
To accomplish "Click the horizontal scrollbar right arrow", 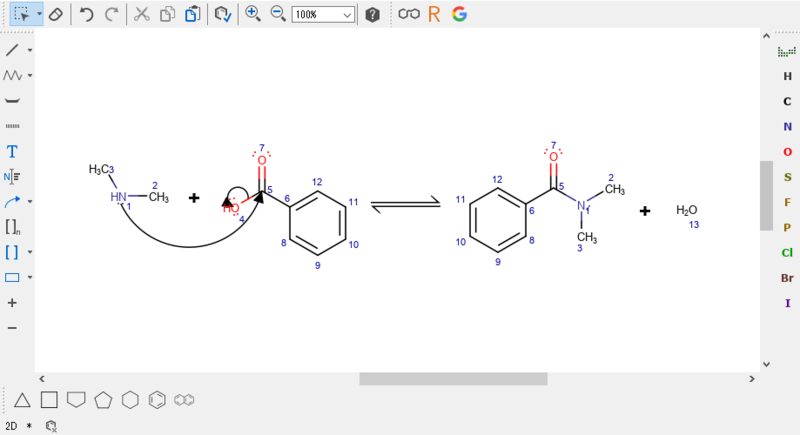I will 752,379.
